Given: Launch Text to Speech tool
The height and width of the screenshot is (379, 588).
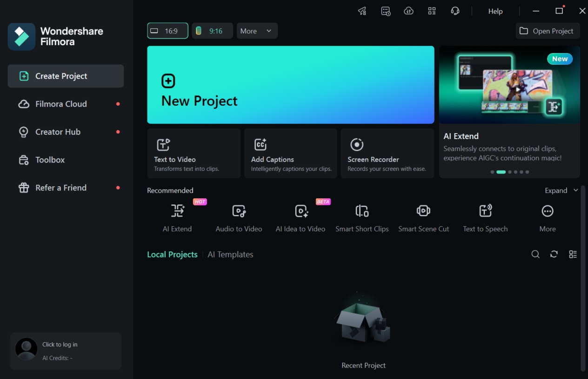Looking at the screenshot, I should [485, 211].
